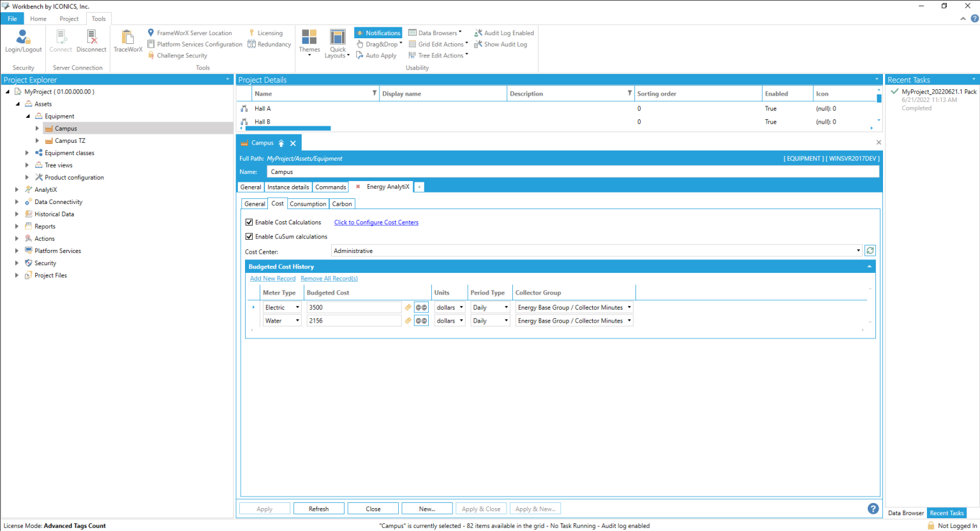Toggle Notifications in Usability group
Viewport: 980px width, 531px height.
(378, 33)
